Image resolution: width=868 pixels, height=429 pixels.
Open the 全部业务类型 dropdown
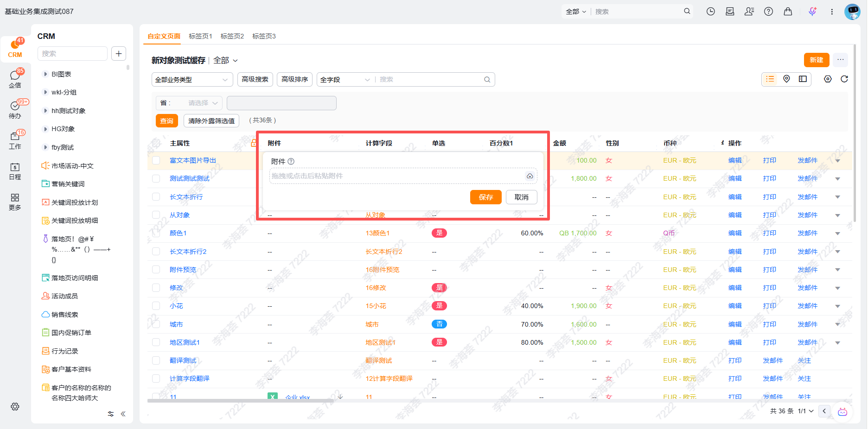tap(192, 80)
